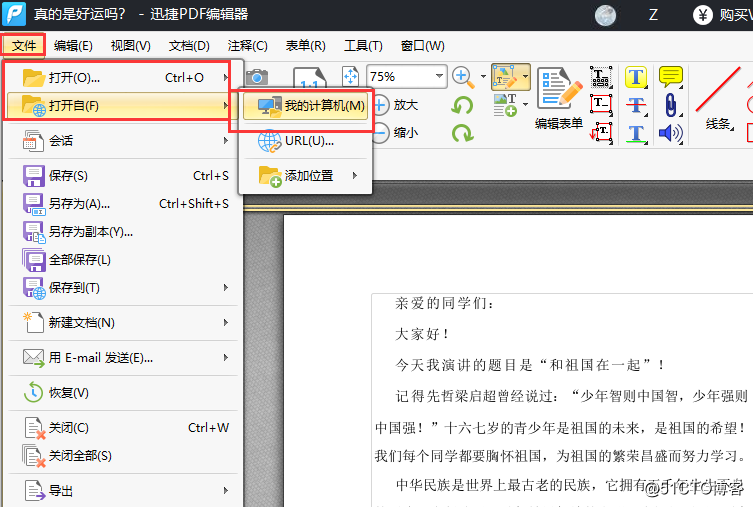Select the paperclip attachment icon
This screenshot has width=753, height=507.
point(671,105)
